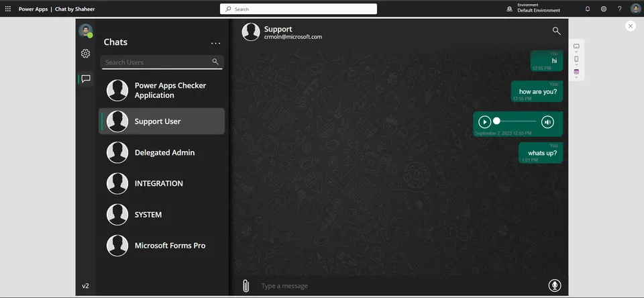
Task: Open the Microsoft Forms Pro chat
Action: (x=162, y=246)
